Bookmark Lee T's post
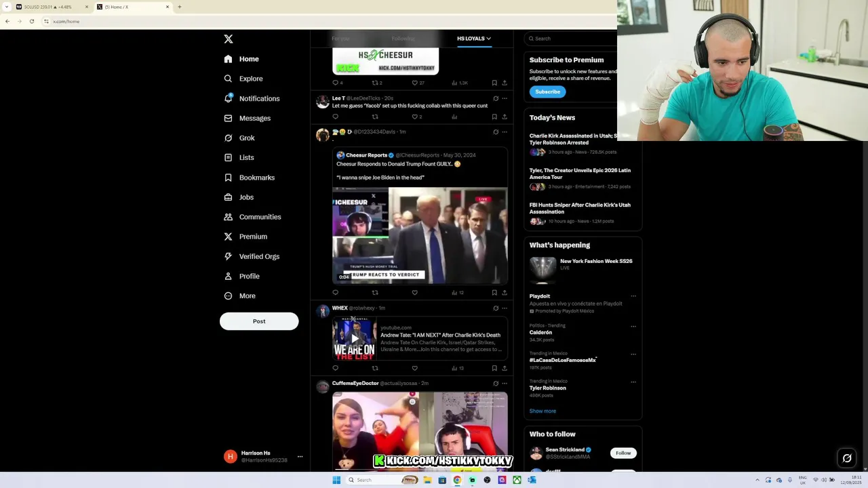Viewport: 868px width, 488px height. pos(494,117)
